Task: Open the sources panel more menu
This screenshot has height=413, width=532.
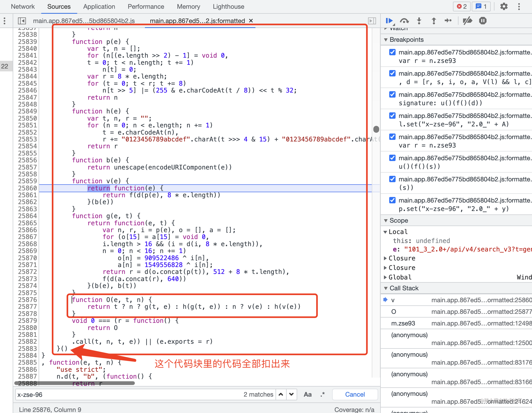Action: tap(4, 21)
